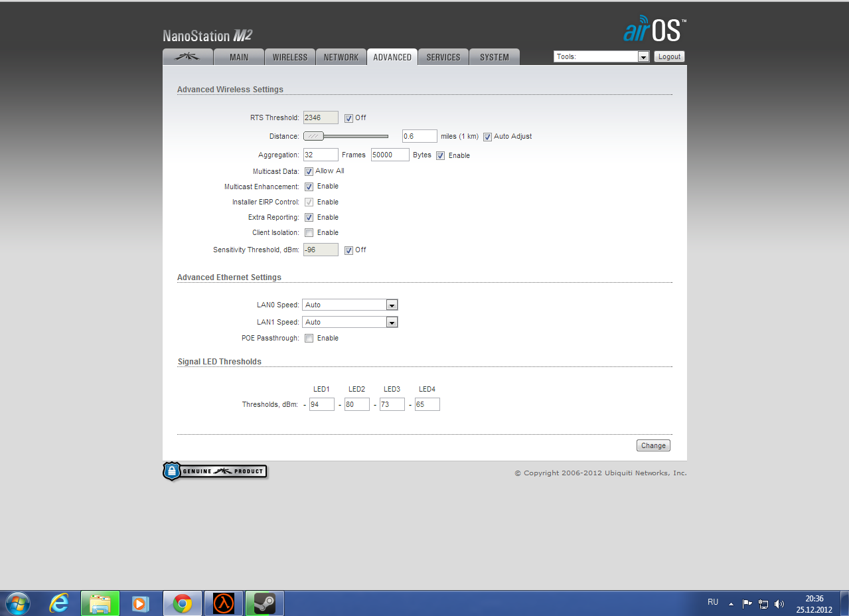The width and height of the screenshot is (849, 616).
Task: Click the LED4 threshold field
Action: pos(427,404)
